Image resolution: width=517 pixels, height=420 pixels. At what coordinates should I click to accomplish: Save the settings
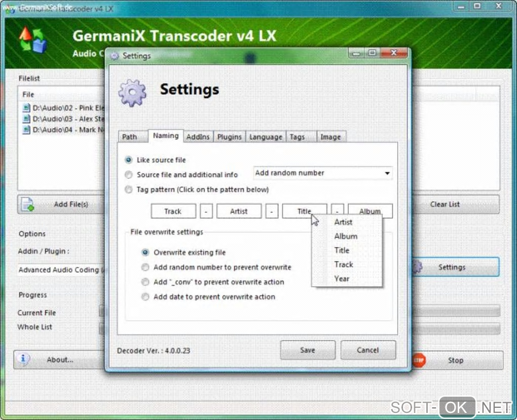click(308, 350)
